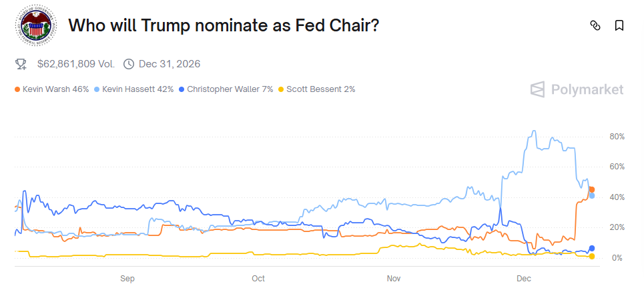Click the clock icon before the date
Image resolution: width=644 pixels, height=288 pixels.
(x=129, y=64)
